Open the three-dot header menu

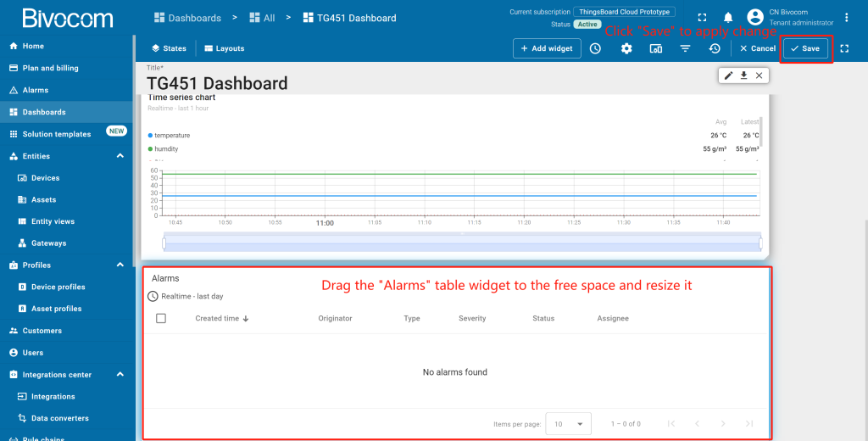coord(847,18)
